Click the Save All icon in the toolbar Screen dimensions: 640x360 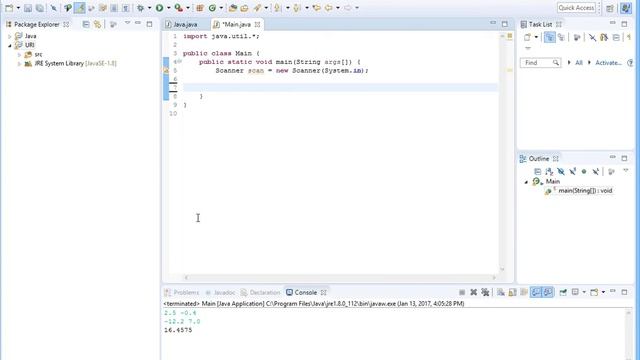[x=40, y=8]
